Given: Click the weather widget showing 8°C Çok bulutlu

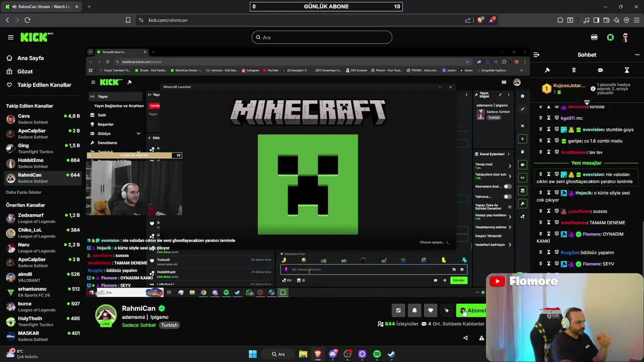Looking at the screenshot, I should tap(22, 354).
